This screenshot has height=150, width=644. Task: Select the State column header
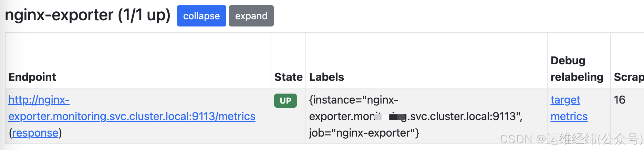(288, 77)
